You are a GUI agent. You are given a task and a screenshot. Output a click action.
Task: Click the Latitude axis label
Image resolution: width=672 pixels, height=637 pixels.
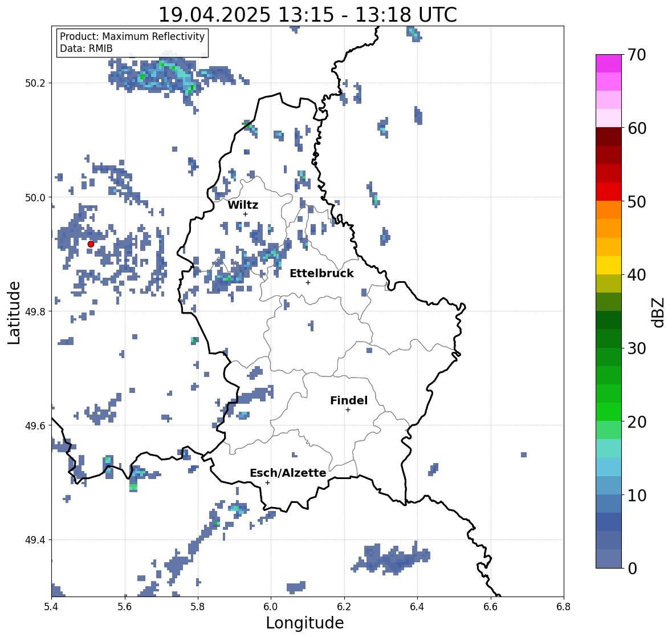click(14, 313)
